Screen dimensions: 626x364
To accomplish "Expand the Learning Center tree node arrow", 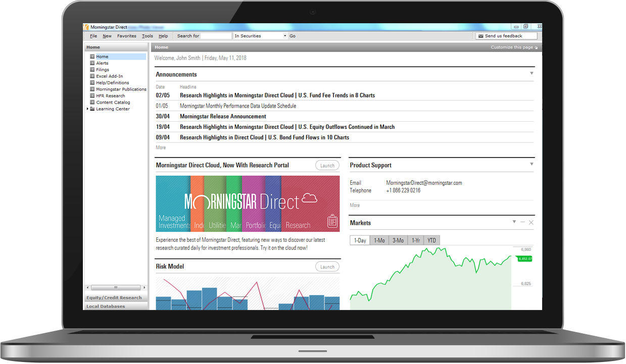I will 87,109.
